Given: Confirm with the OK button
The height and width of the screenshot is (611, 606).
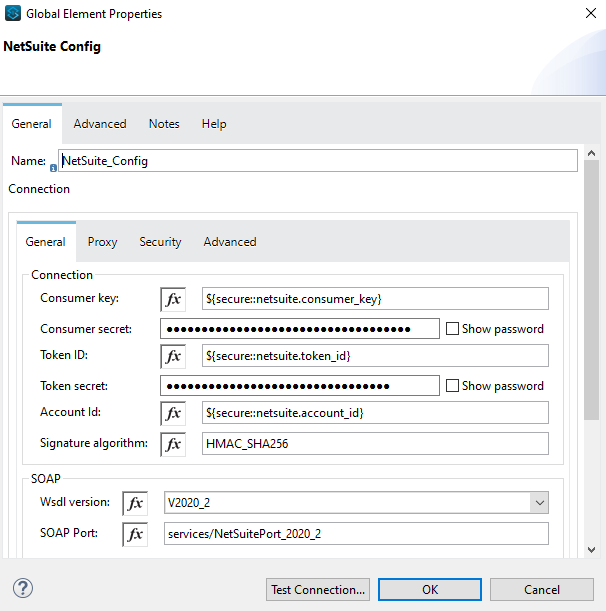Looking at the screenshot, I should 430,590.
